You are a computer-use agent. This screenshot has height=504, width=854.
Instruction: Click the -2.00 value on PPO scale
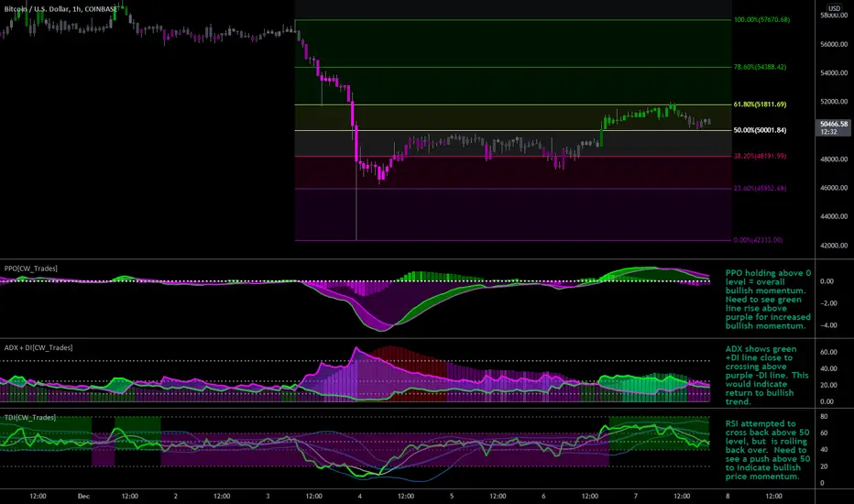click(x=827, y=303)
